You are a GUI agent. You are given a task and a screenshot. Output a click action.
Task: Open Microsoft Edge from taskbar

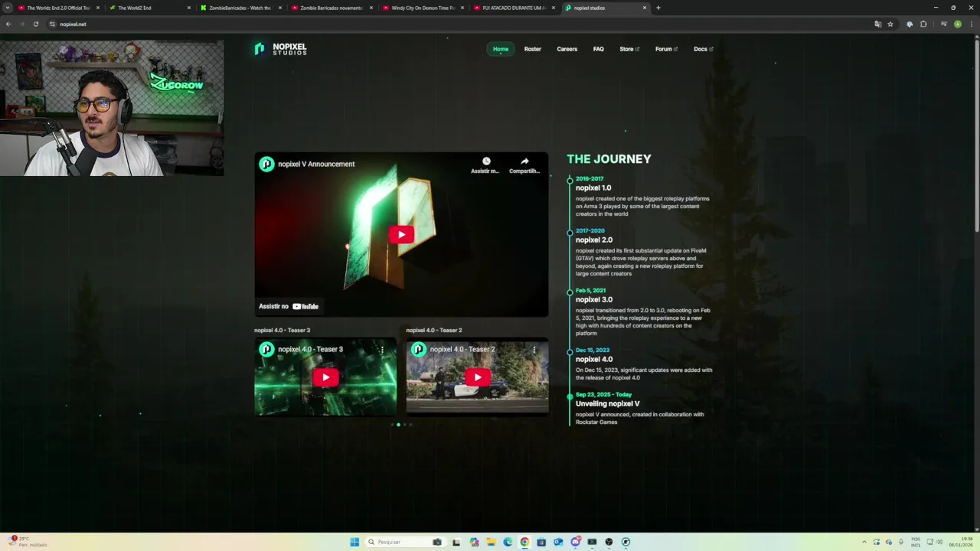508,542
